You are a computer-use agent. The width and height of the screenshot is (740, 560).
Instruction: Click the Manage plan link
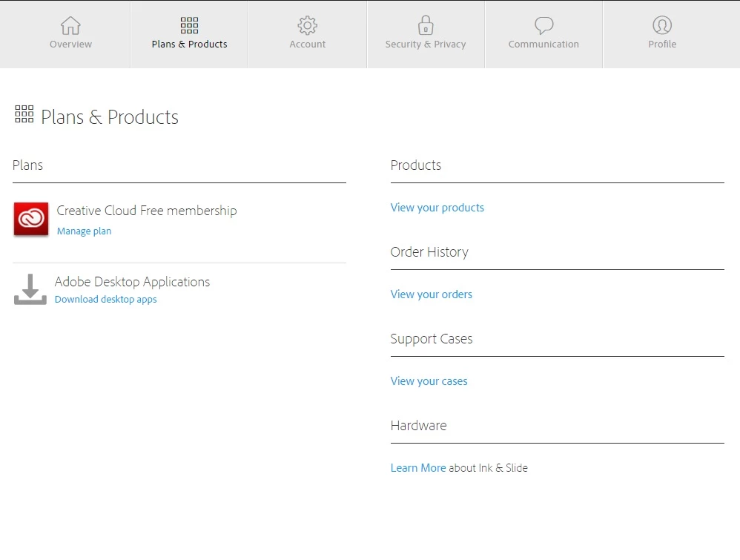point(84,231)
